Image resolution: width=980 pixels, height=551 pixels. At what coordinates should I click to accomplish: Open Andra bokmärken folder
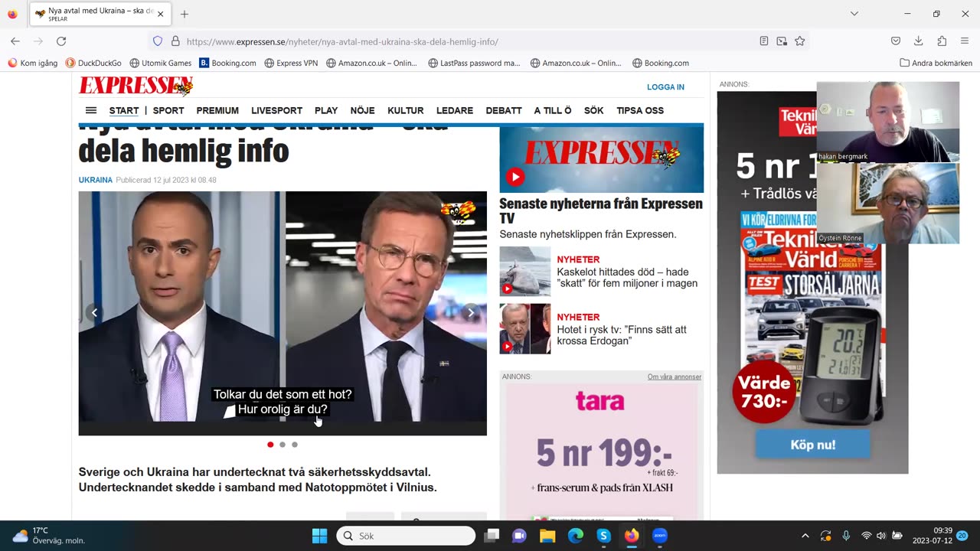(936, 63)
